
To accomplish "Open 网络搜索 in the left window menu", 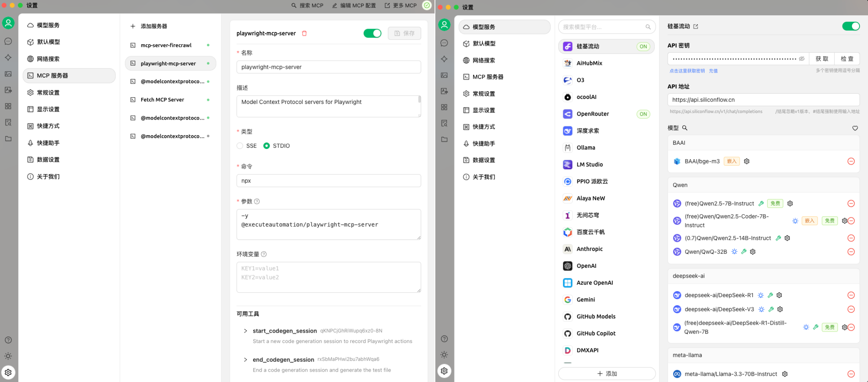I will click(69, 59).
